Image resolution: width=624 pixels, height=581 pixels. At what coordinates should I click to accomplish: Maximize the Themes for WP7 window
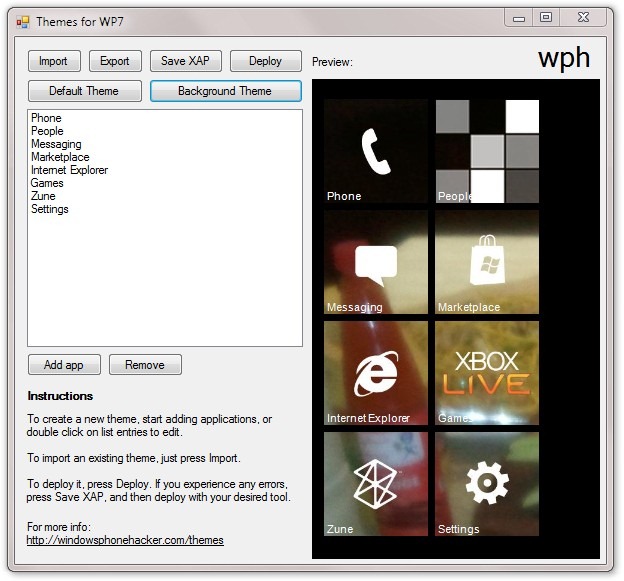click(546, 18)
